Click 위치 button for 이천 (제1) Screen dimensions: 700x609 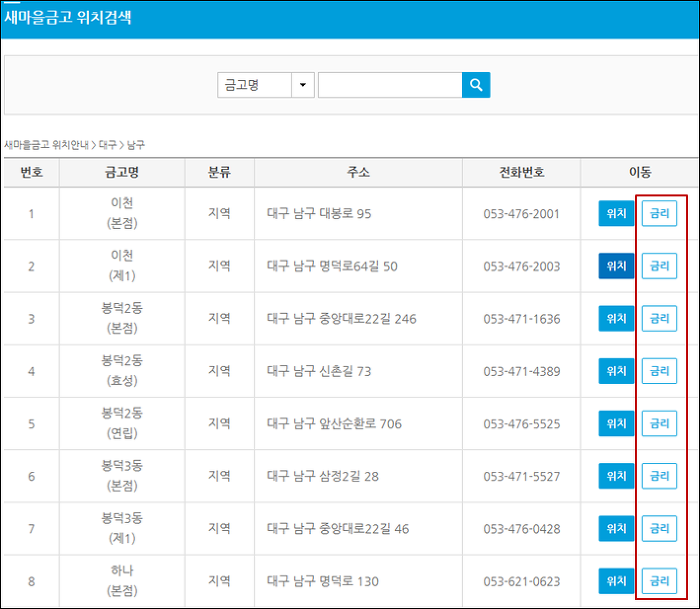click(616, 266)
